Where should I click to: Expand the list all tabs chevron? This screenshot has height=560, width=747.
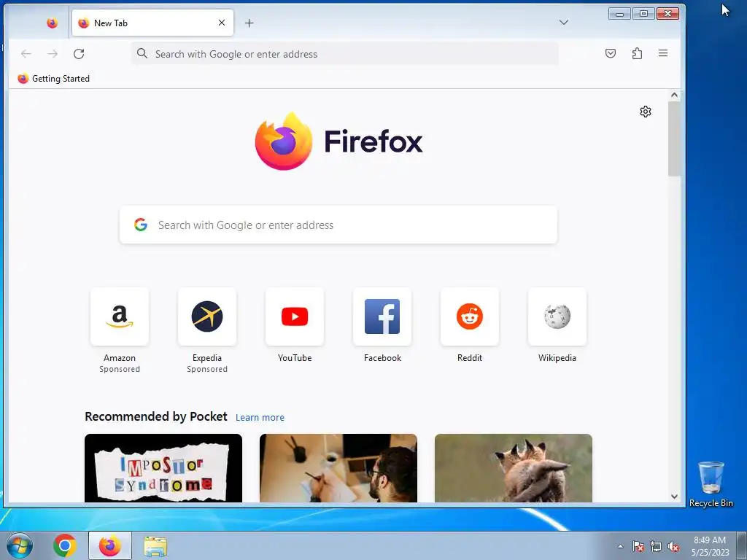click(x=564, y=23)
